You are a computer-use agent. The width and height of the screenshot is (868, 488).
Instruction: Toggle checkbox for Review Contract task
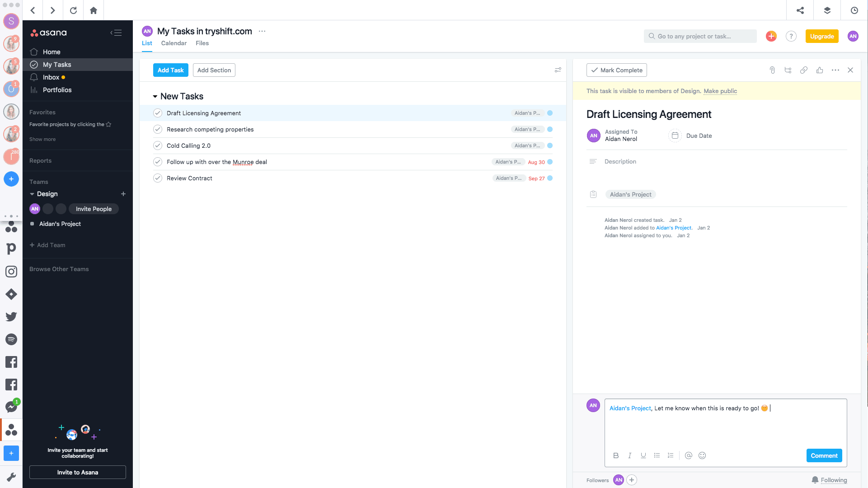157,178
